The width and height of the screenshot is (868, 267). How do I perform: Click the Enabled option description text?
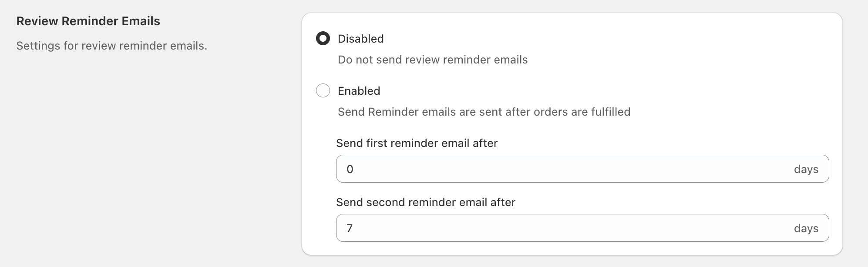[x=484, y=111]
